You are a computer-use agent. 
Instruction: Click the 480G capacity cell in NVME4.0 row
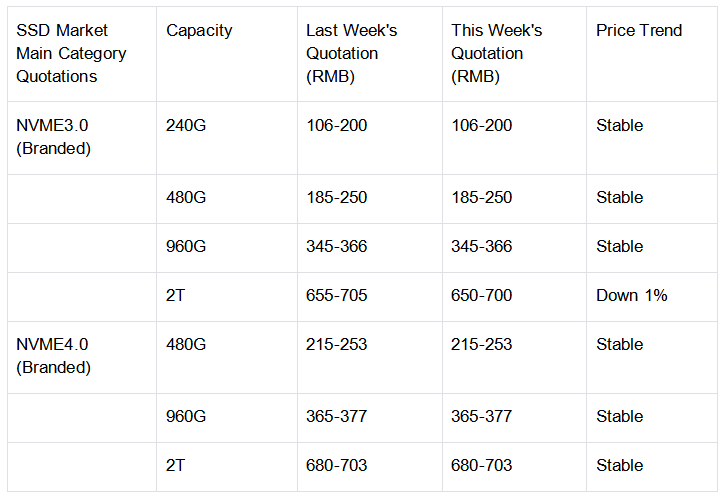(x=186, y=345)
